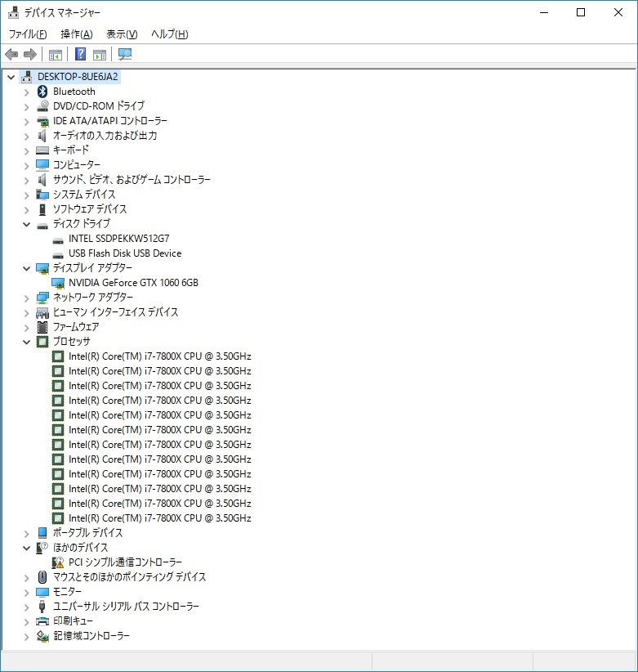Open the 表示(V) menu
This screenshot has width=638, height=672.
122,34
